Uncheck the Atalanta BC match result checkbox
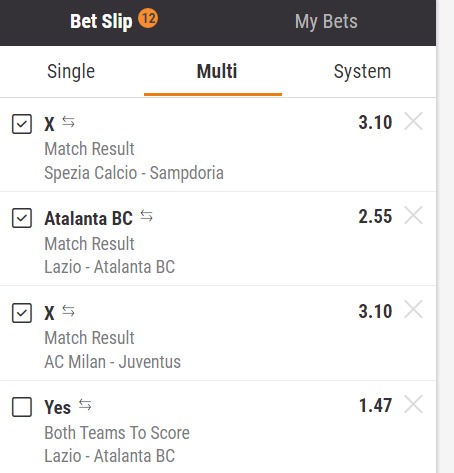Image resolution: width=454 pixels, height=473 pixels. (22, 218)
